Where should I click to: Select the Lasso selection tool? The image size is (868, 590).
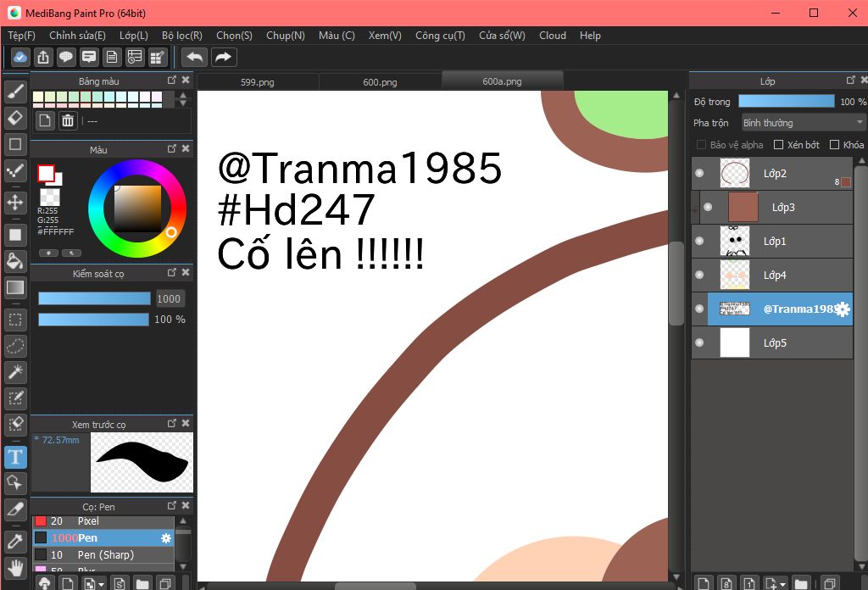click(x=15, y=347)
